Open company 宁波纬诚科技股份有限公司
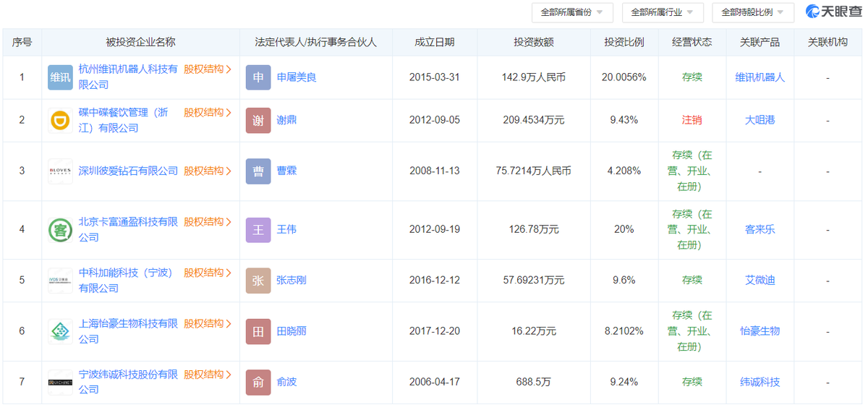868x410 pixels. pos(128,382)
